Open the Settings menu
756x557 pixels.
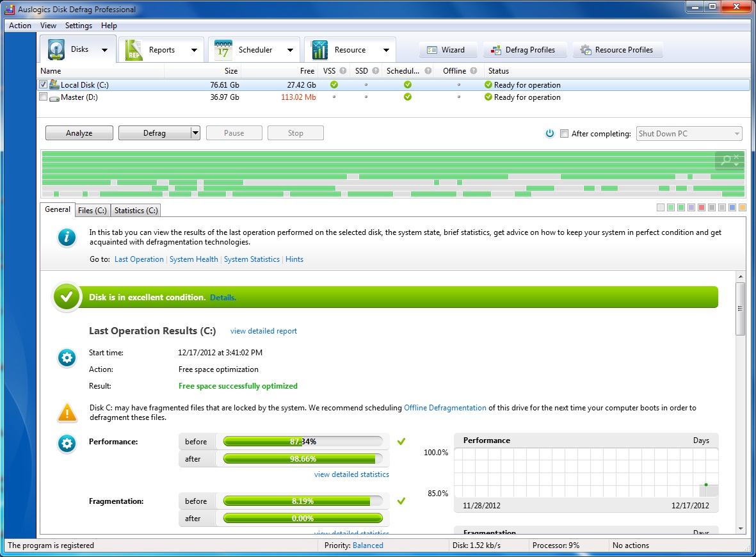(79, 26)
